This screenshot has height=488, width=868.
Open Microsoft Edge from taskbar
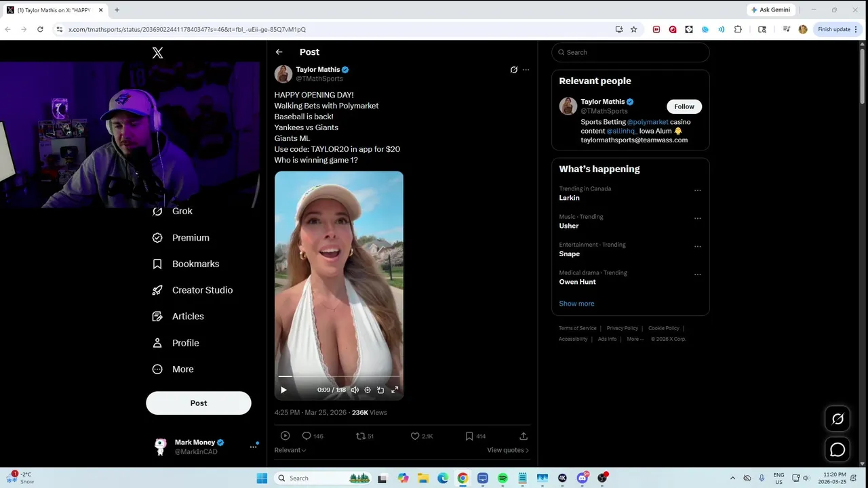443,478
